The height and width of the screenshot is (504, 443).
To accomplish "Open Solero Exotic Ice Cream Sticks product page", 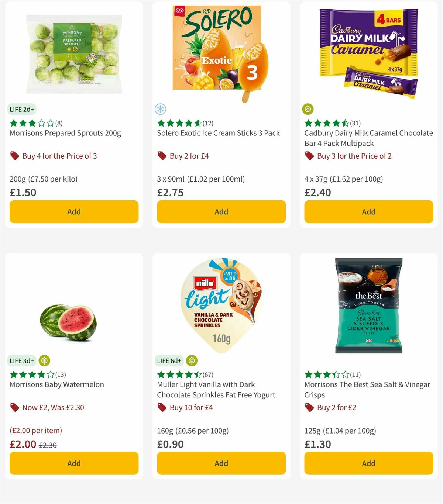I will (x=217, y=133).
